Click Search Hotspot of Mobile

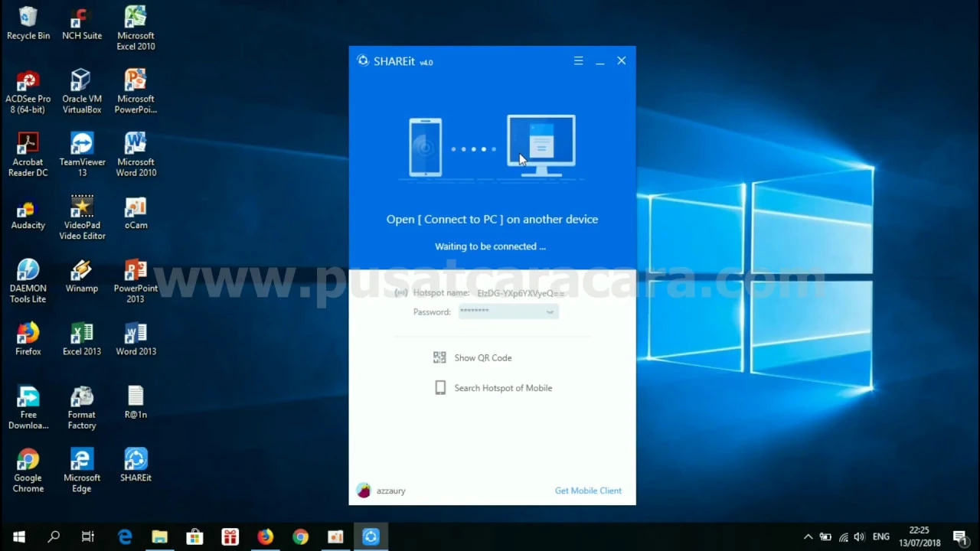pyautogui.click(x=503, y=388)
